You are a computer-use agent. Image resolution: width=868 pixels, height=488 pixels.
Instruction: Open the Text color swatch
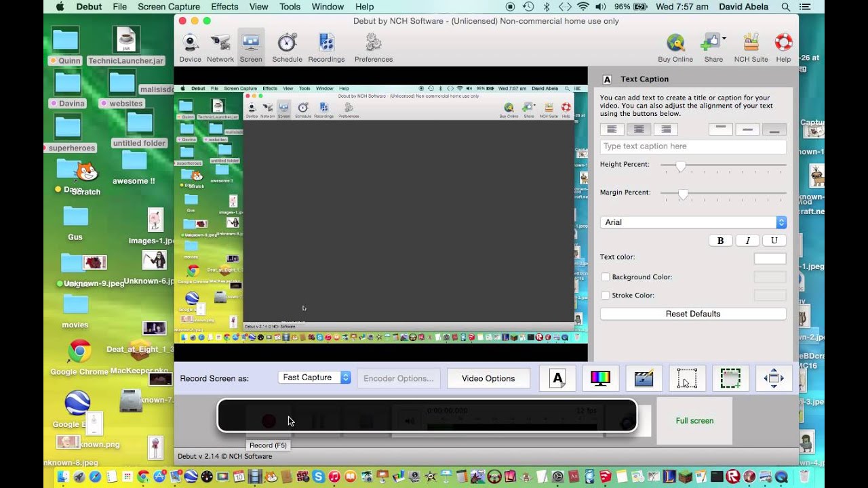770,258
